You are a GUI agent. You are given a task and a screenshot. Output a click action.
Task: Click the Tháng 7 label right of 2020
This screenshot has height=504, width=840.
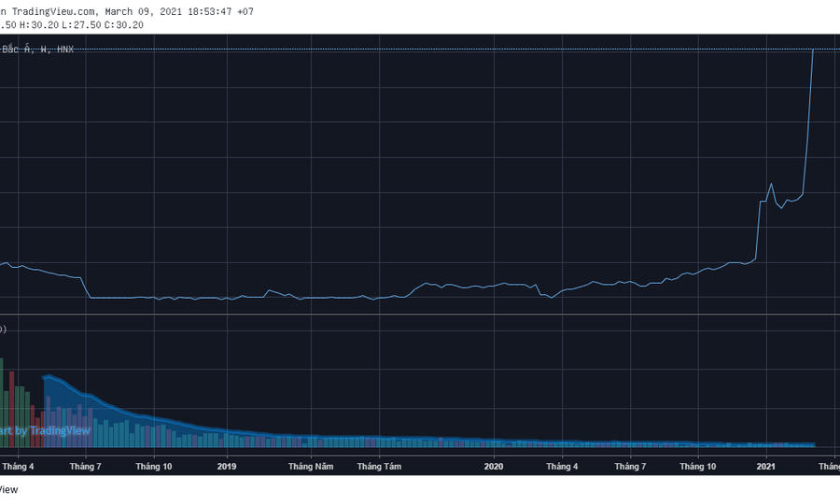click(630, 466)
